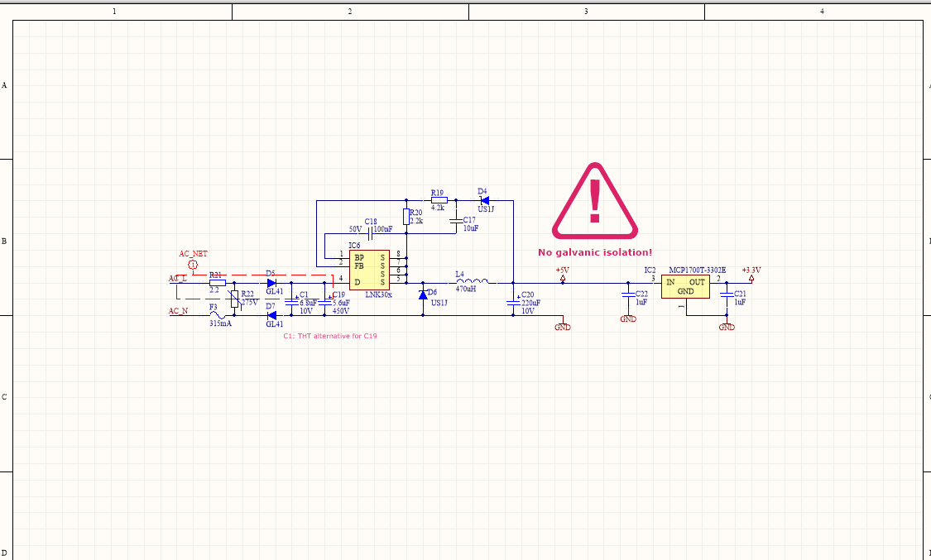The image size is (931, 560).
Task: Click row marker B on the left border
Action: tap(4, 241)
